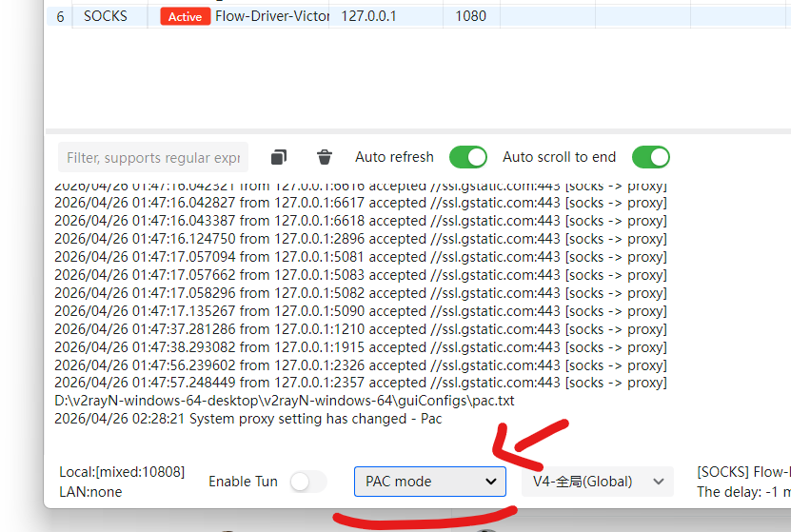Viewport: 791px width, 532px height.
Task: Select the [SOCKS] Flow- status text
Action: [x=743, y=472]
